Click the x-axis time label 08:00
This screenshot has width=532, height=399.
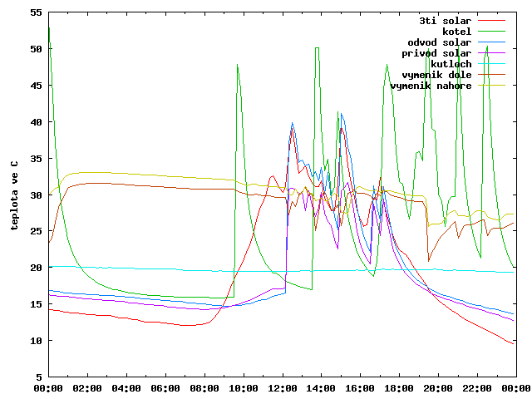pyautogui.click(x=204, y=388)
